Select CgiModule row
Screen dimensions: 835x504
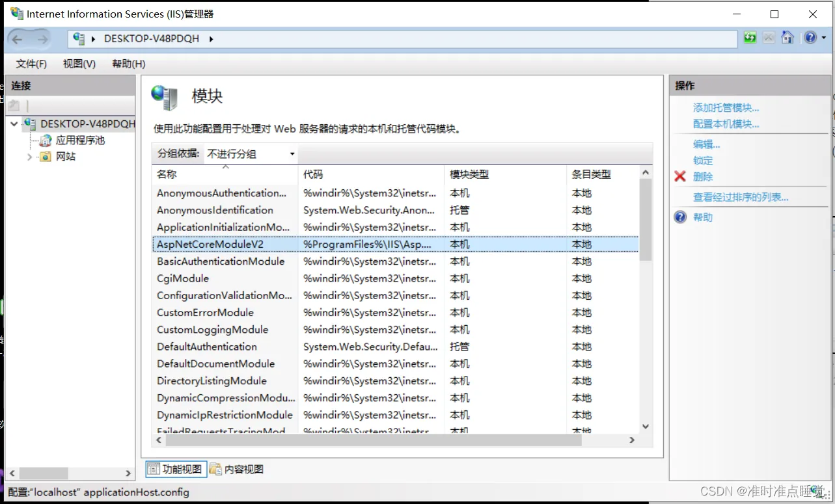click(396, 278)
